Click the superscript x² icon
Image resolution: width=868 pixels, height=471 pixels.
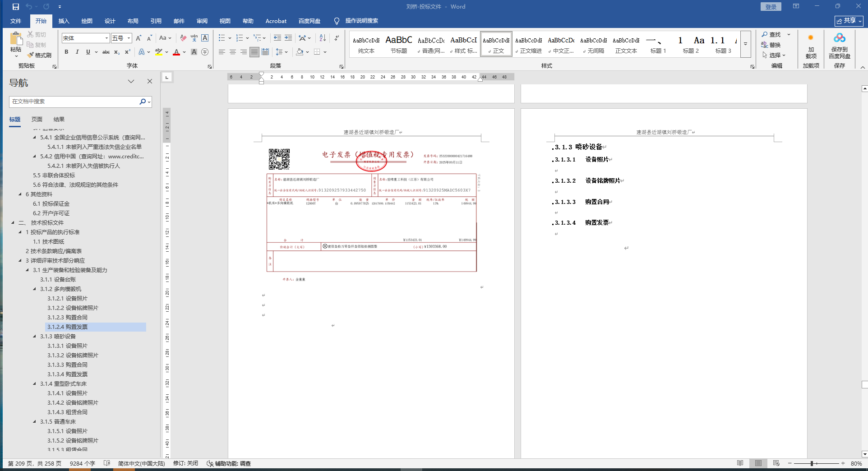click(128, 52)
